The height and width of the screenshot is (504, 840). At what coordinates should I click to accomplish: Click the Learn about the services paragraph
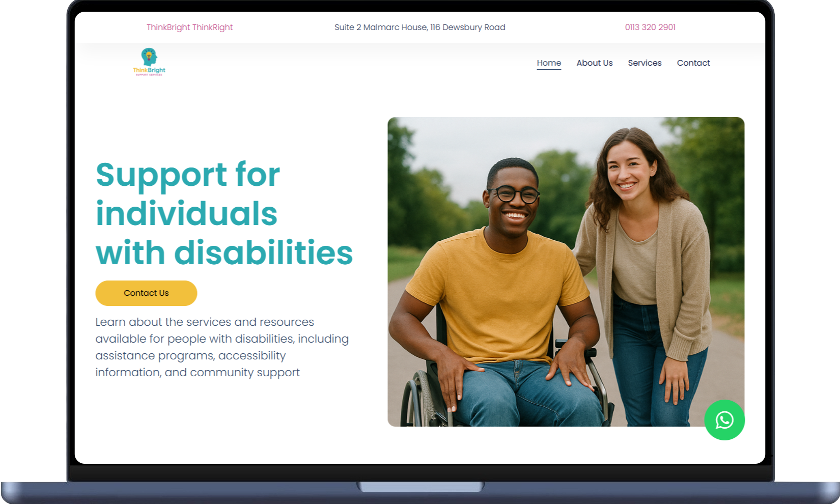point(222,347)
